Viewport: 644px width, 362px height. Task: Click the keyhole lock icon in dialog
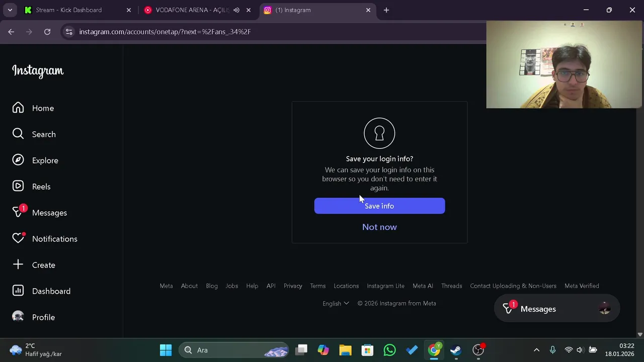tap(379, 133)
